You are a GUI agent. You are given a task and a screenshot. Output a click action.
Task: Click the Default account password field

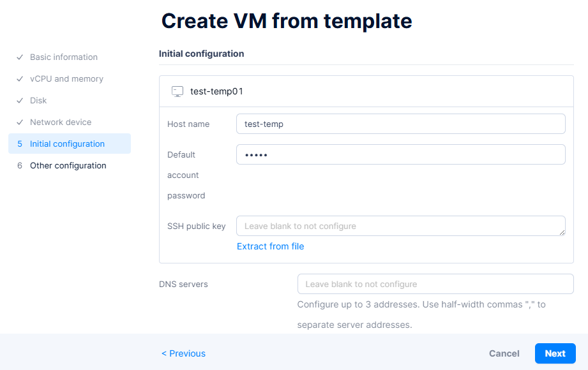[x=400, y=154]
